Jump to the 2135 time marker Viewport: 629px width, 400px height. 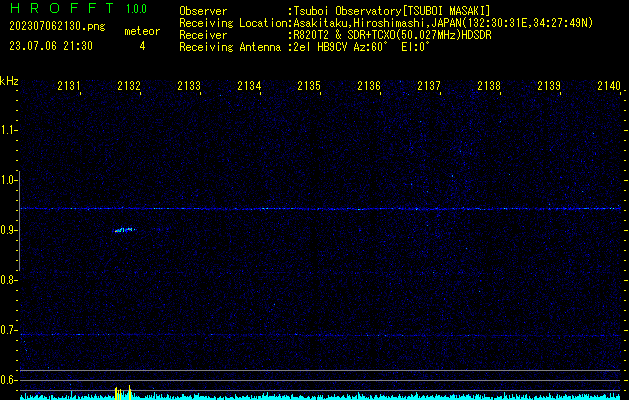tap(309, 87)
